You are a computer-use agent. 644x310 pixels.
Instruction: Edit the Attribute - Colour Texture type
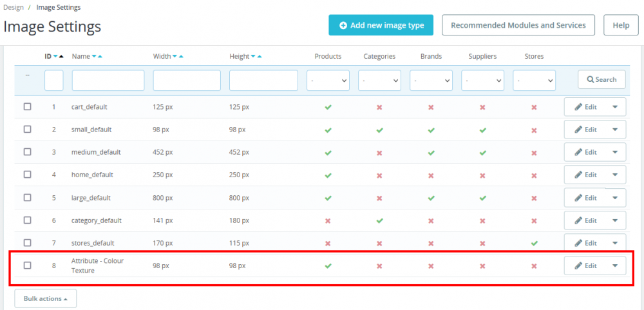pyautogui.click(x=585, y=266)
